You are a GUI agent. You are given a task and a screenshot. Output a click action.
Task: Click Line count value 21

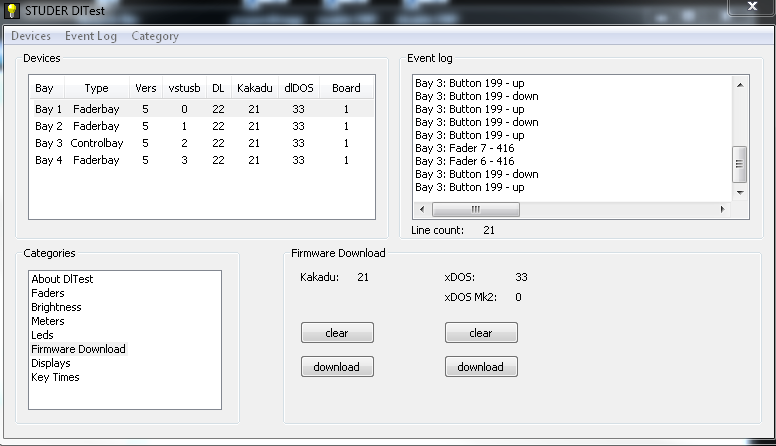click(x=489, y=230)
